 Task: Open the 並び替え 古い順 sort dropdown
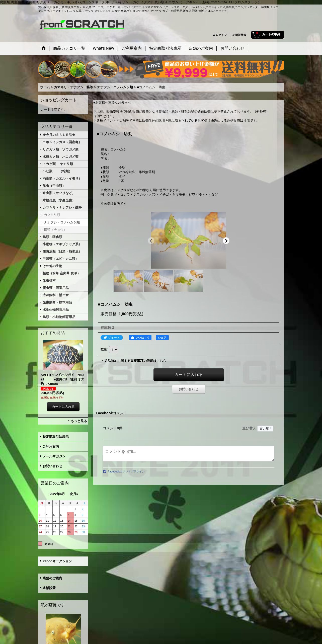(265, 429)
